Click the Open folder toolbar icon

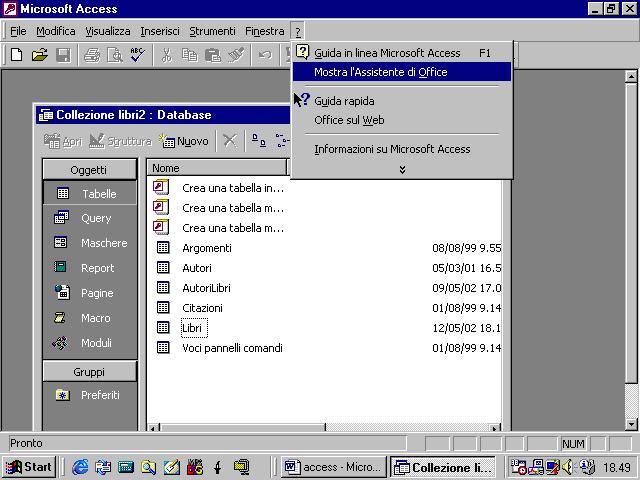point(40,55)
